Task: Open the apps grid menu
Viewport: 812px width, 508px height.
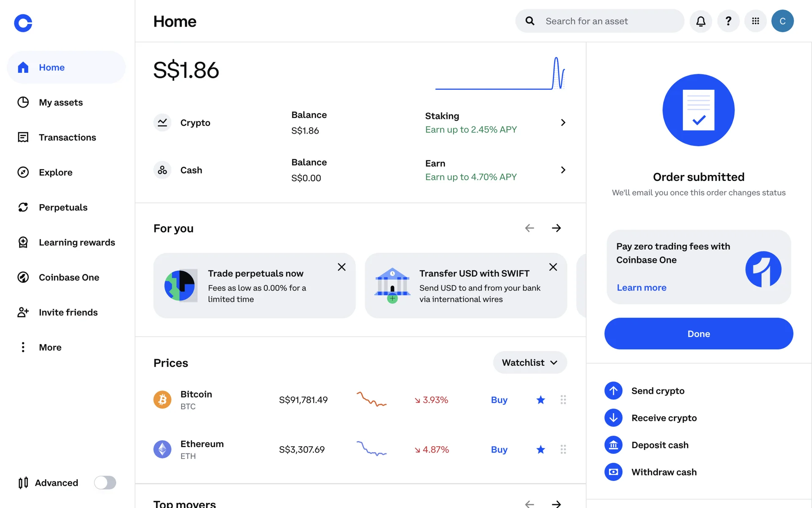Action: (x=755, y=21)
